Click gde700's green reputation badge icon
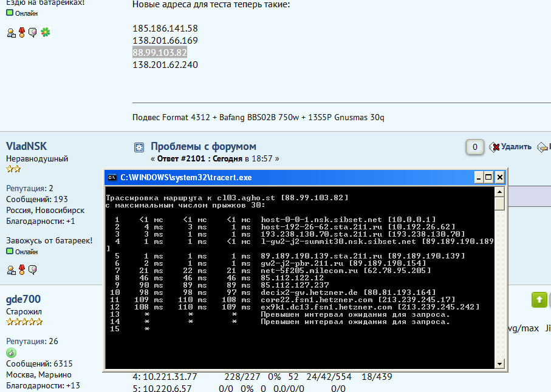Screen dimensions: 551x392 click(11, 353)
